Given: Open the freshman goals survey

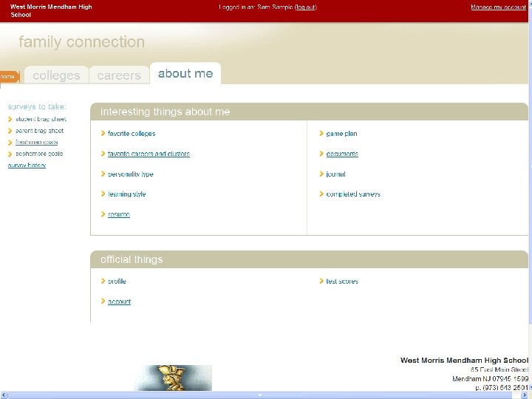Looking at the screenshot, I should click(37, 142).
